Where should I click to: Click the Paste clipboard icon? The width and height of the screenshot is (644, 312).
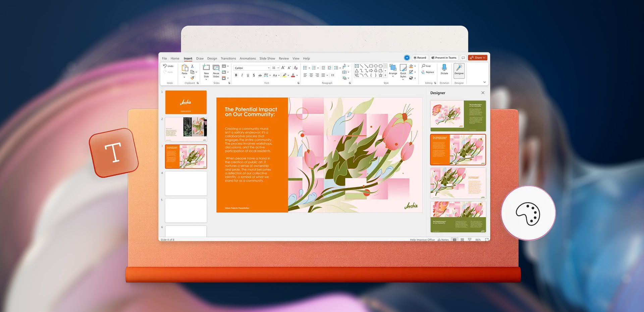[x=184, y=68]
